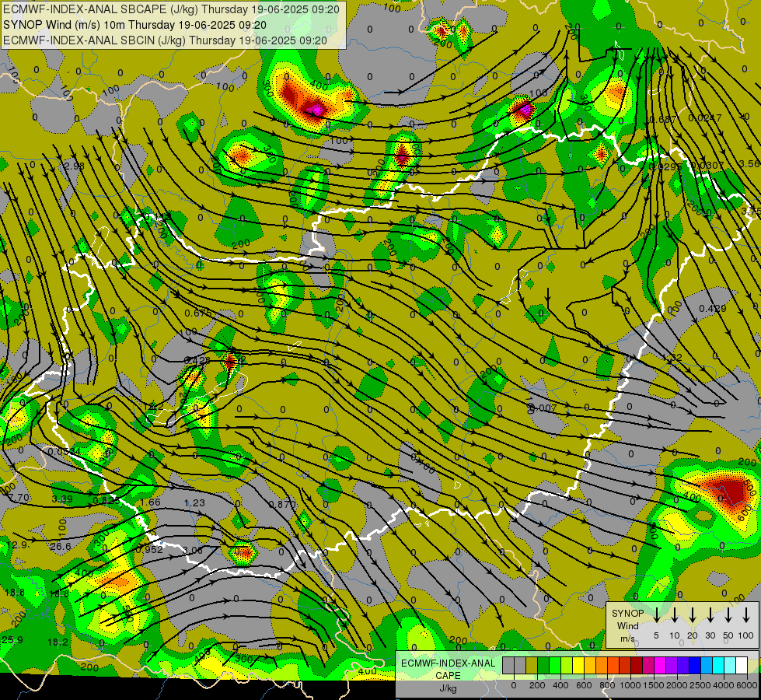
Task: Click the station value 0.0247 on map
Action: [x=705, y=117]
